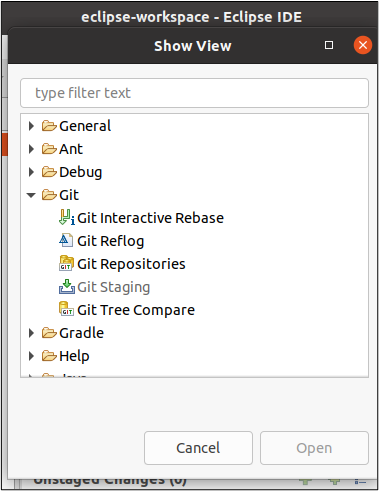Click the Git Tree Compare icon
379x491 pixels.
pos(66,309)
